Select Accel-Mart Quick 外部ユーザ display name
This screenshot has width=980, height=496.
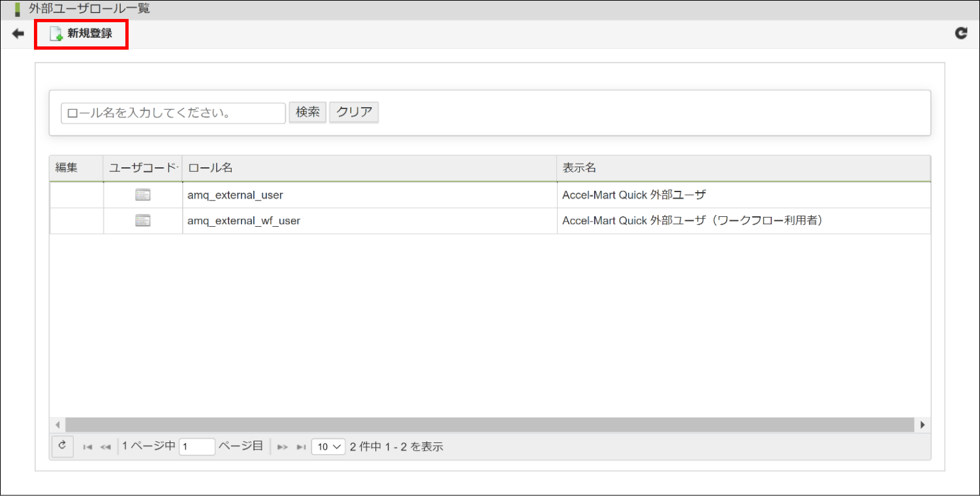coord(744,195)
